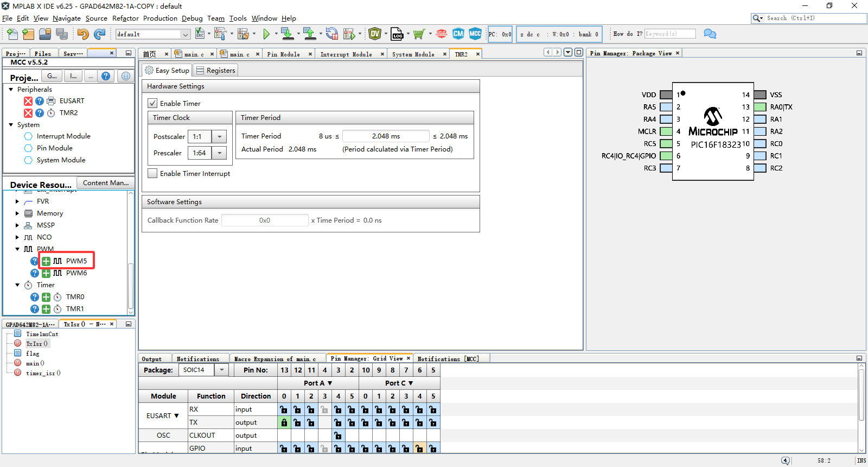This screenshot has width=868, height=467.
Task: Click the Debug Project icon
Action: tap(349, 34)
